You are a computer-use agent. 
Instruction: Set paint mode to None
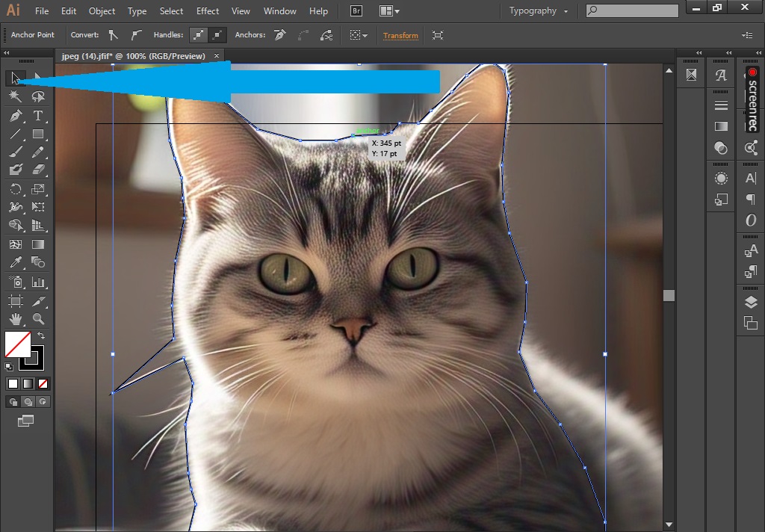(x=43, y=383)
